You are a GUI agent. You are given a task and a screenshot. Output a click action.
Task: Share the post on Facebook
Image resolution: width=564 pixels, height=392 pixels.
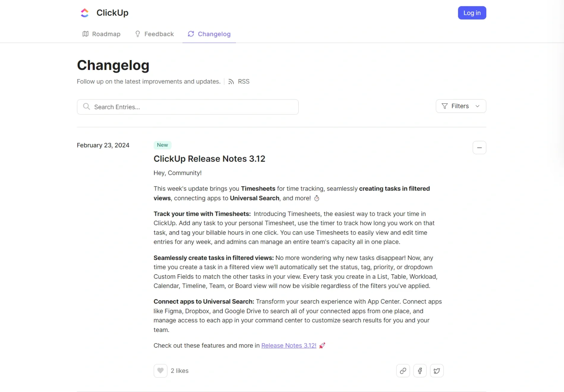tap(420, 370)
